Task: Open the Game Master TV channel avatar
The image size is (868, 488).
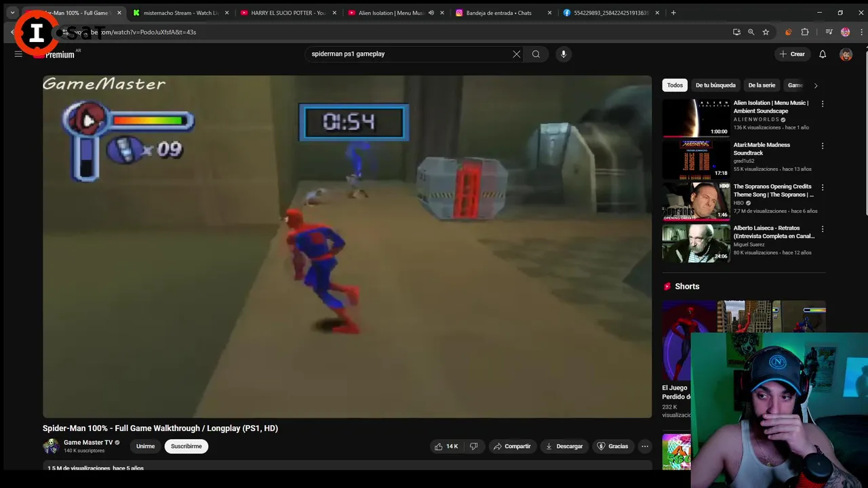Action: tap(51, 446)
